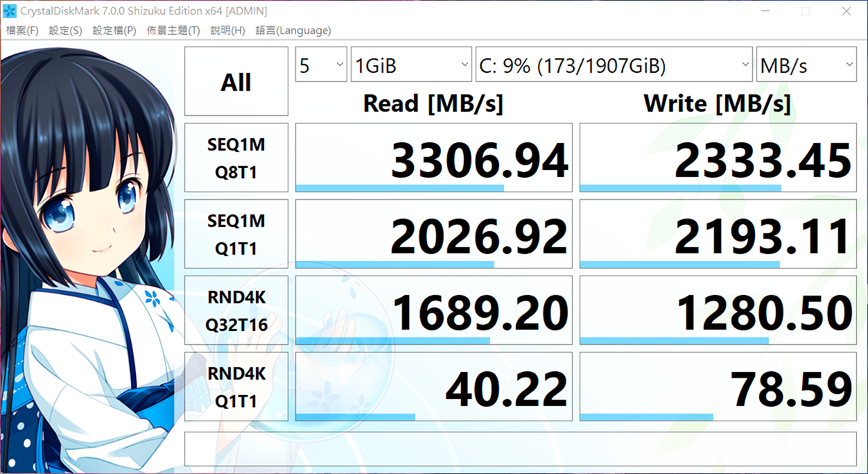Screen dimensions: 868x474
Task: Click the SEQ1M Q8T1 read result 3306.94
Action: pyautogui.click(x=434, y=158)
